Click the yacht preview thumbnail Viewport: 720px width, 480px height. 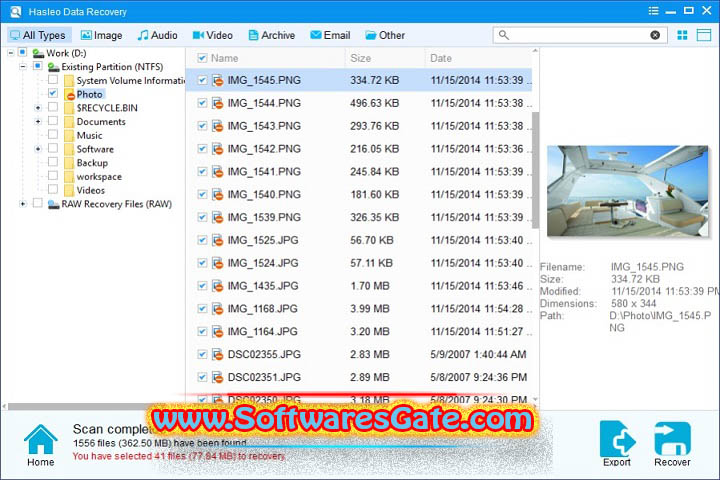click(x=628, y=191)
